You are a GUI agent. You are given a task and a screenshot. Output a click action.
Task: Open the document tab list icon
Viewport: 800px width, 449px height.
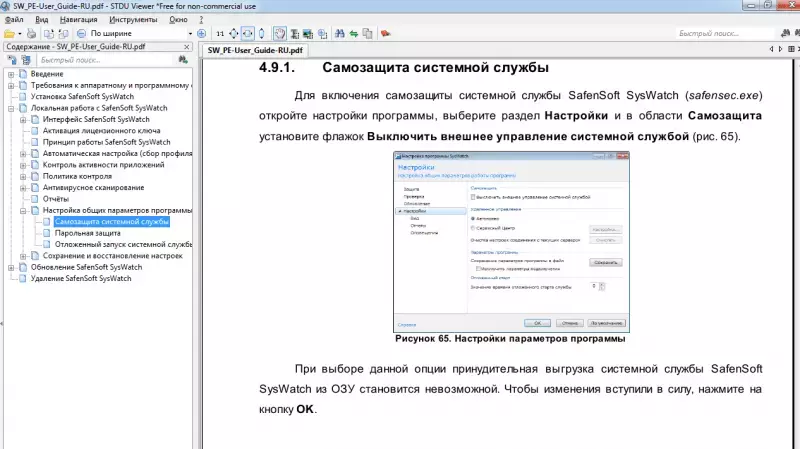click(x=791, y=49)
